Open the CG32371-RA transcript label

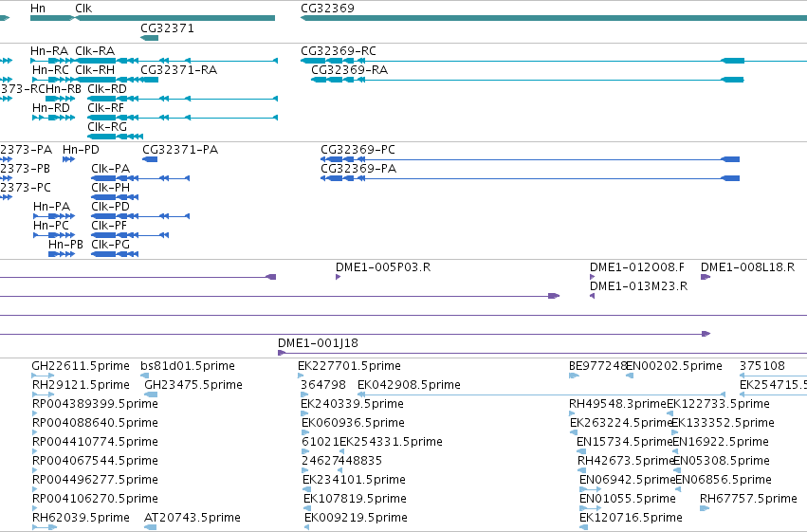pyautogui.click(x=178, y=70)
